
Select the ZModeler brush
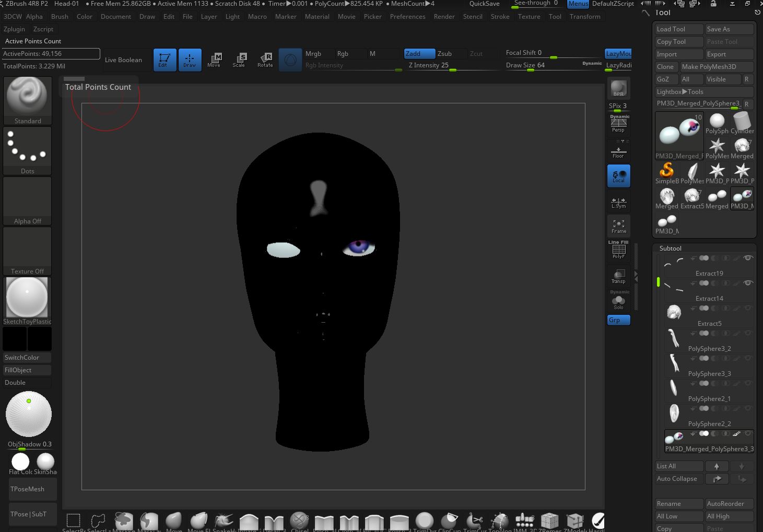pos(574,522)
